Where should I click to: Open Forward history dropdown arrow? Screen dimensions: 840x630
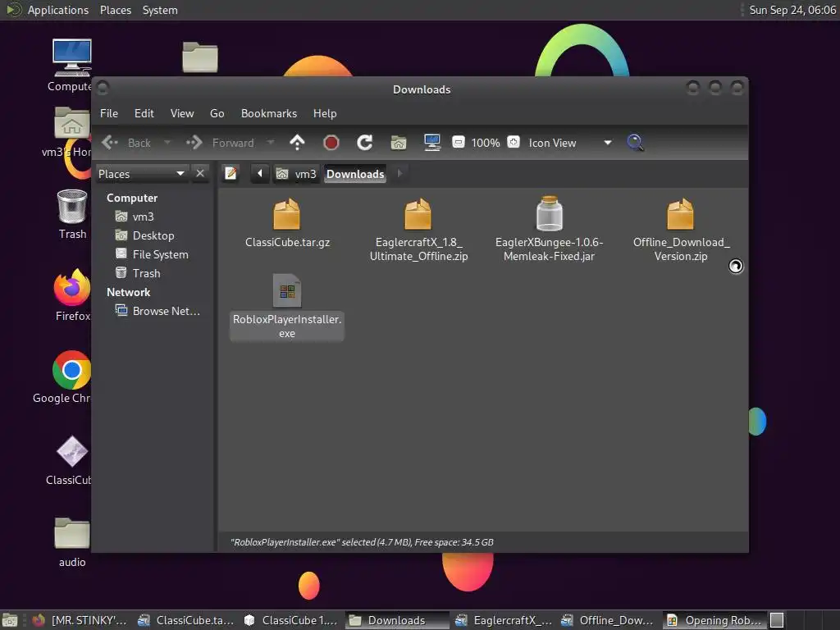pyautogui.click(x=271, y=143)
